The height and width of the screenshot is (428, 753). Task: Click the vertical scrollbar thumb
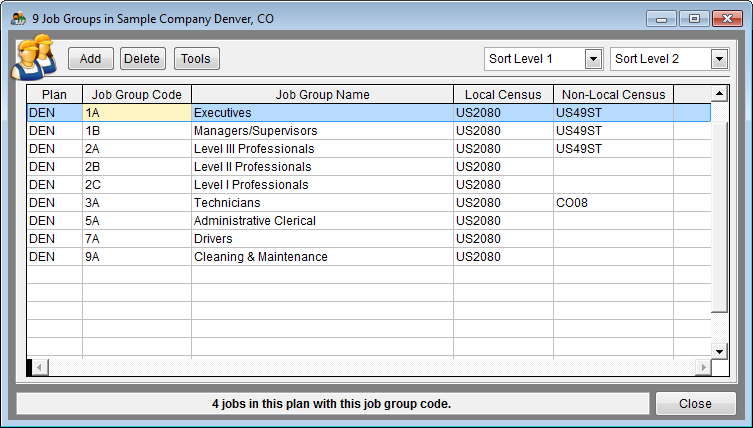719,216
